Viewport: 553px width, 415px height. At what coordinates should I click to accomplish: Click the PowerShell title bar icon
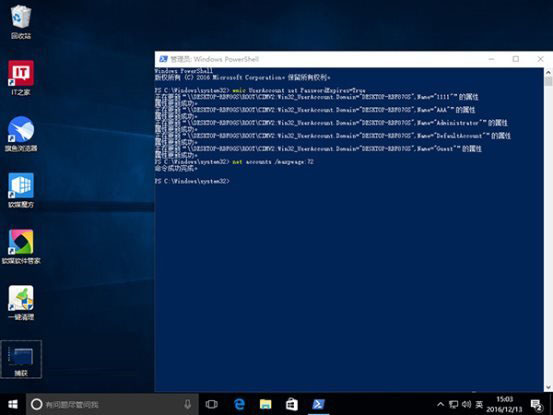tap(163, 59)
